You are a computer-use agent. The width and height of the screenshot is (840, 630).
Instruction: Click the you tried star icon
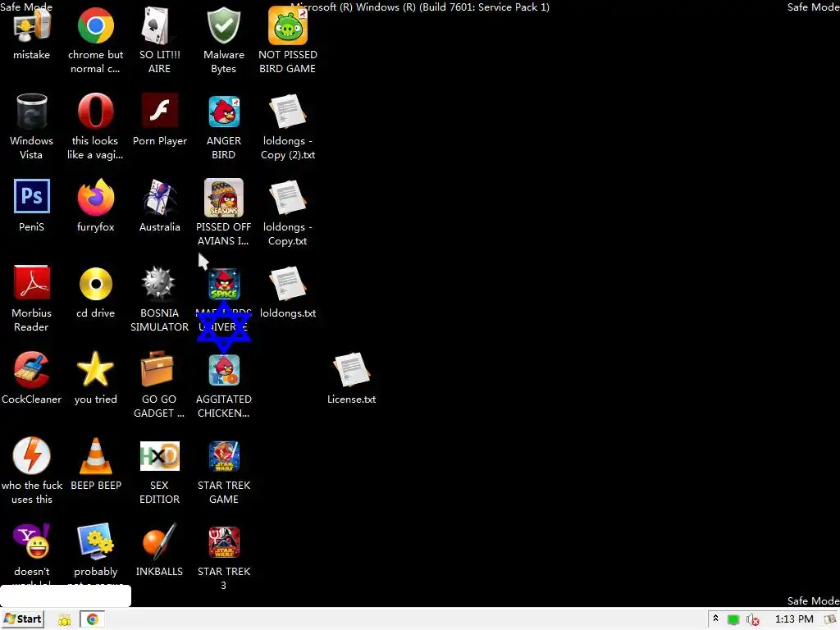point(95,368)
